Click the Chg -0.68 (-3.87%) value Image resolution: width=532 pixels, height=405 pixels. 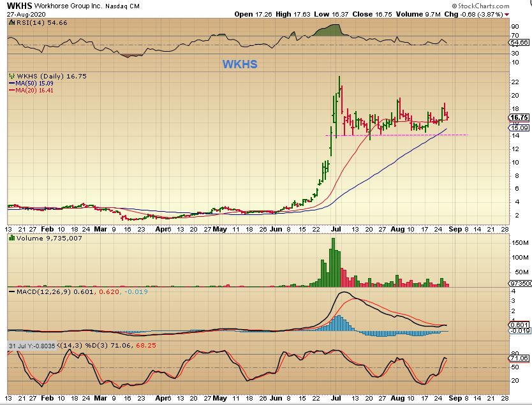point(473,14)
